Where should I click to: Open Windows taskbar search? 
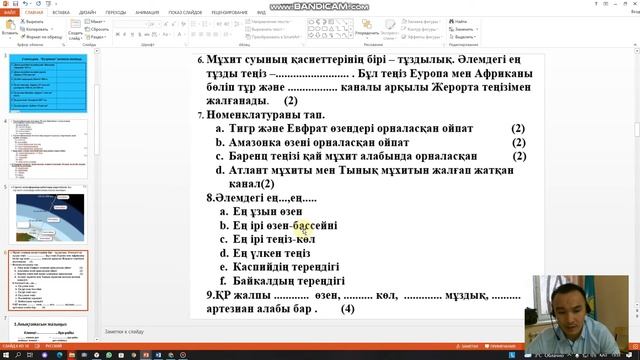point(18,355)
